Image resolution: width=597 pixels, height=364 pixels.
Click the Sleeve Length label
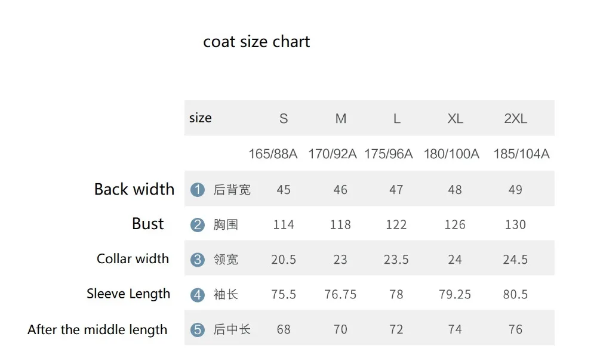128,294
